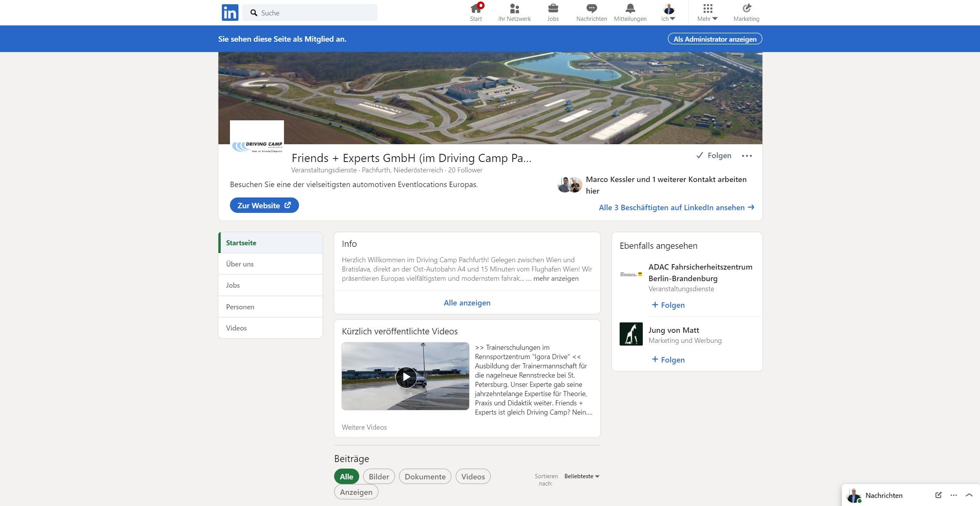This screenshot has width=980, height=506.
Task: Toggle the Folgen button for Friends + Experts
Action: (714, 155)
